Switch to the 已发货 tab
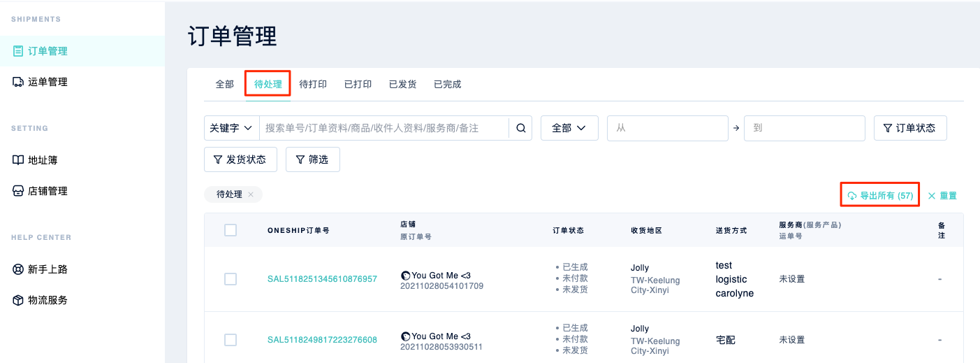This screenshot has height=363, width=980. tap(402, 84)
